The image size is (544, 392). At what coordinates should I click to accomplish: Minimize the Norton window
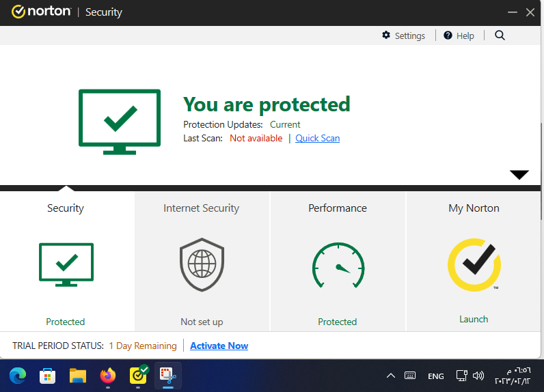click(513, 12)
